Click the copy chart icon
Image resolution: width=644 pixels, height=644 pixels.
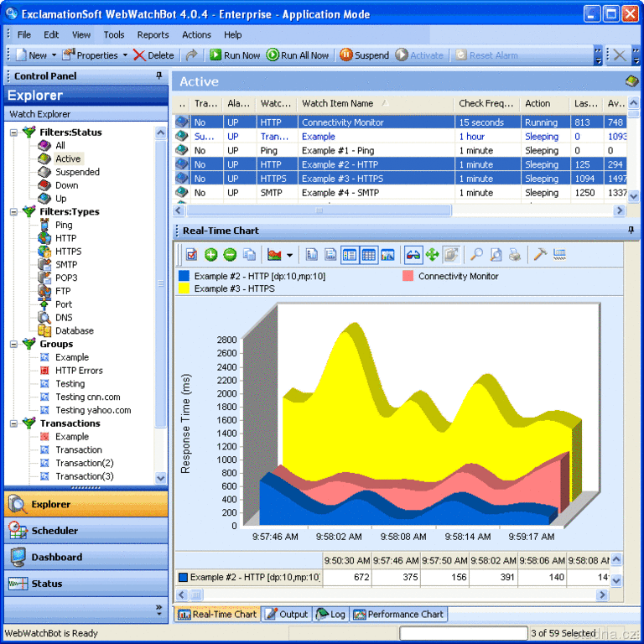[249, 255]
